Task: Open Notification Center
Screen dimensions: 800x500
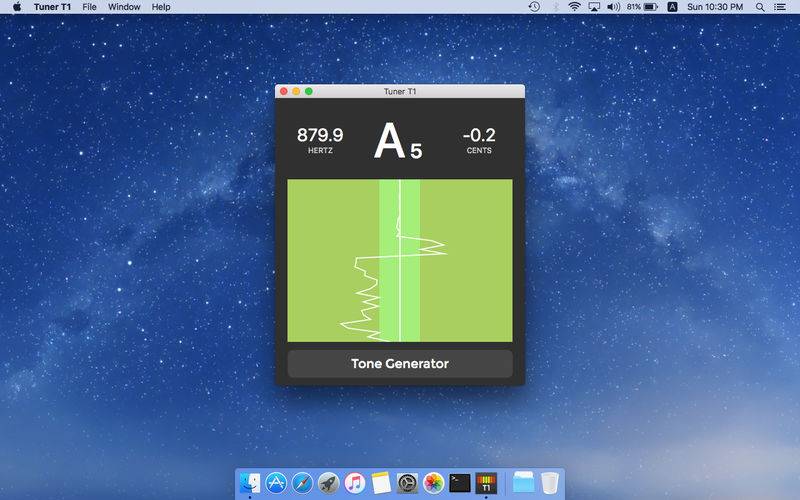Action: [780, 7]
